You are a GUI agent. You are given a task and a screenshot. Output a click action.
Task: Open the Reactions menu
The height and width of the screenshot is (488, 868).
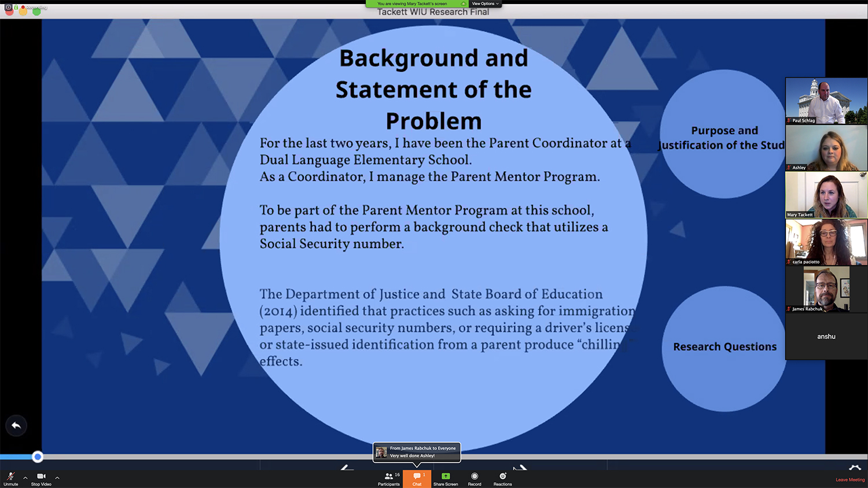point(502,478)
